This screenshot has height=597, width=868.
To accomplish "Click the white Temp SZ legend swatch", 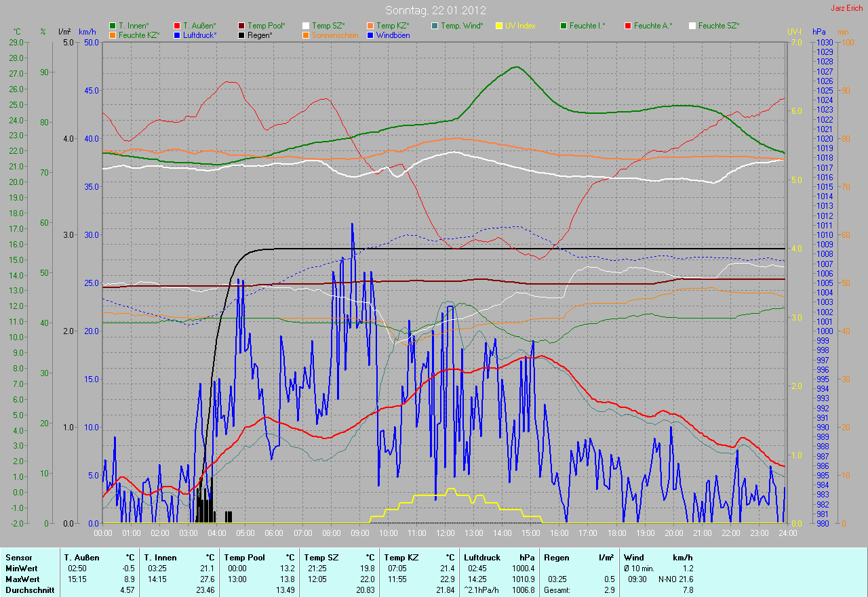I will (306, 26).
